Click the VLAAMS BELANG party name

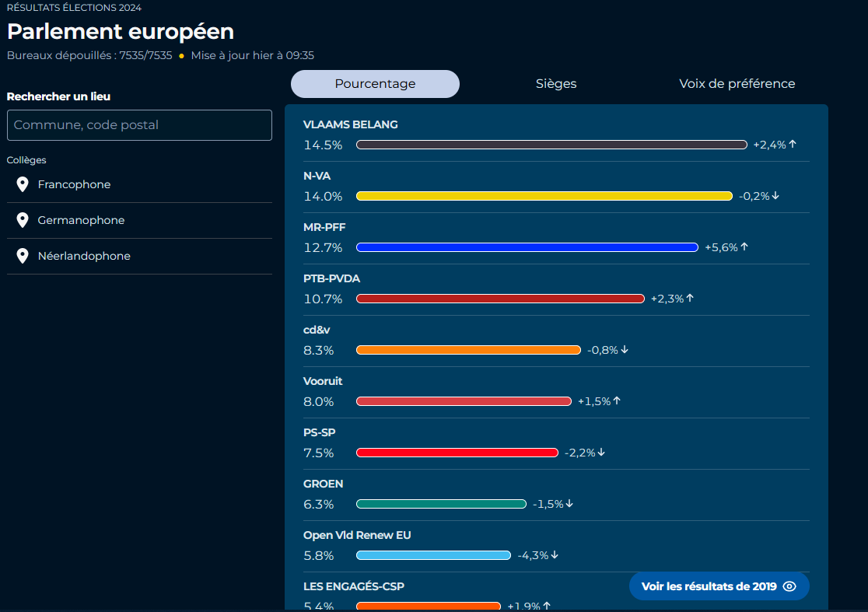pyautogui.click(x=351, y=124)
